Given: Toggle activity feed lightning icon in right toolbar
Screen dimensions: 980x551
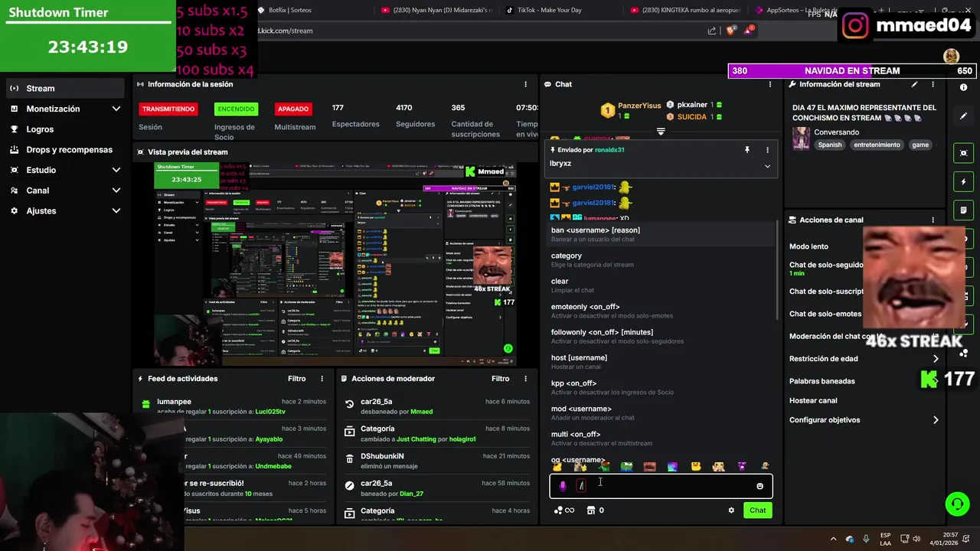Looking at the screenshot, I should coord(964,182).
